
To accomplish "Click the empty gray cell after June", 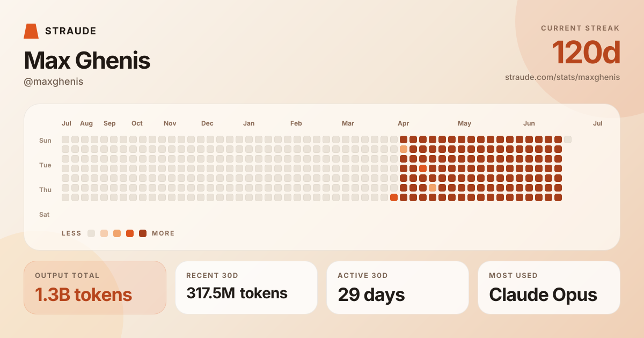I will (568, 139).
